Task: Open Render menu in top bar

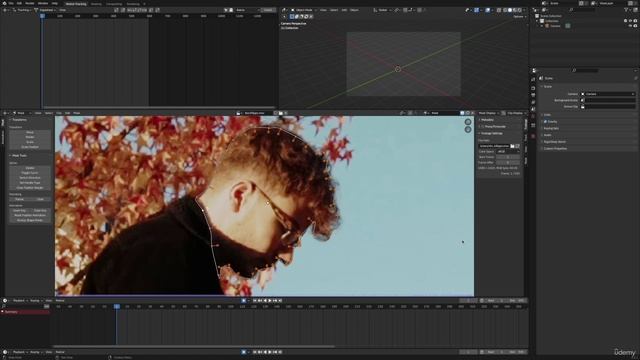Action: click(30, 3)
